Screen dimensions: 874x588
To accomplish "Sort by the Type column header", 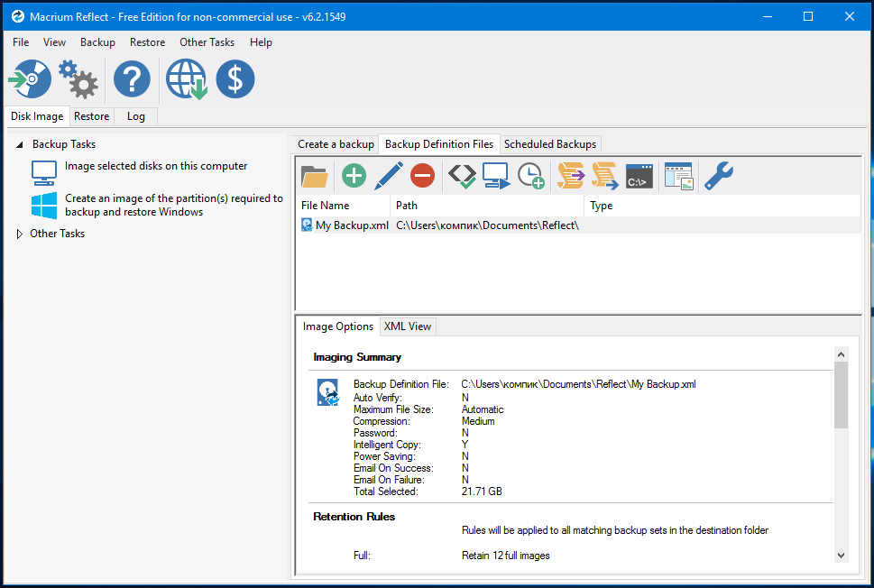I will coord(722,206).
